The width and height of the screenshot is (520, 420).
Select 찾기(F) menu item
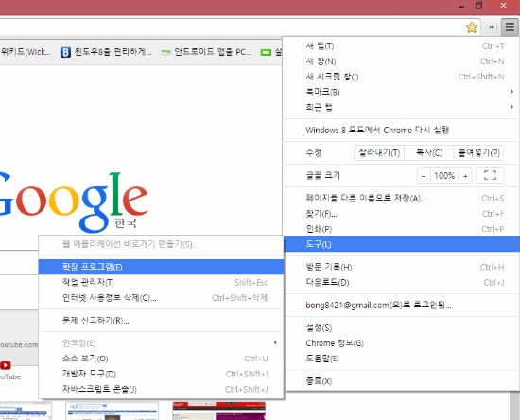pyautogui.click(x=401, y=214)
